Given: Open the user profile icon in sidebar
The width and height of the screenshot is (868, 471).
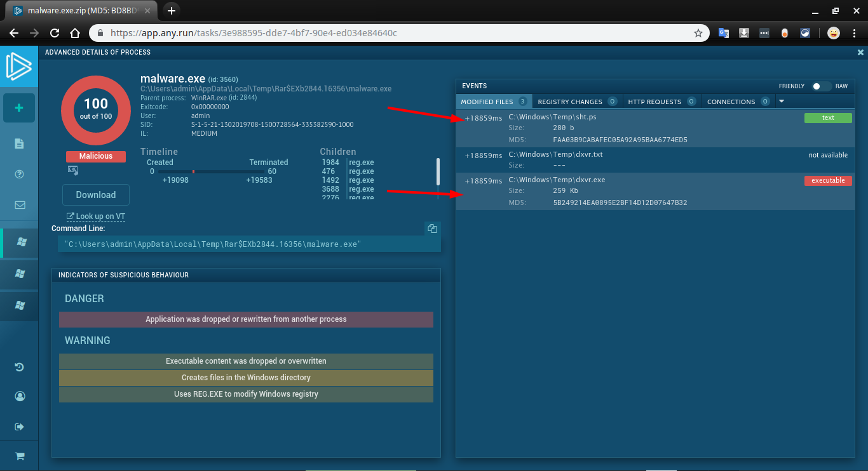Looking at the screenshot, I should click(x=20, y=396).
